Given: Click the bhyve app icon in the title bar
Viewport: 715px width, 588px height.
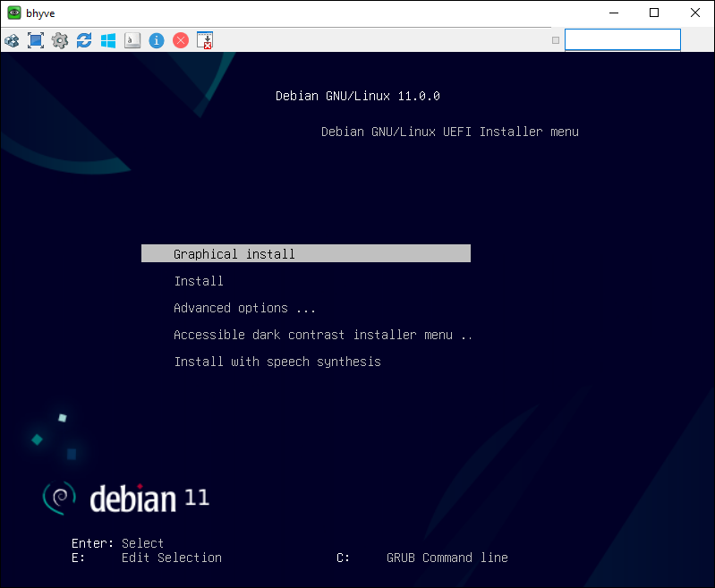Looking at the screenshot, I should pyautogui.click(x=14, y=13).
